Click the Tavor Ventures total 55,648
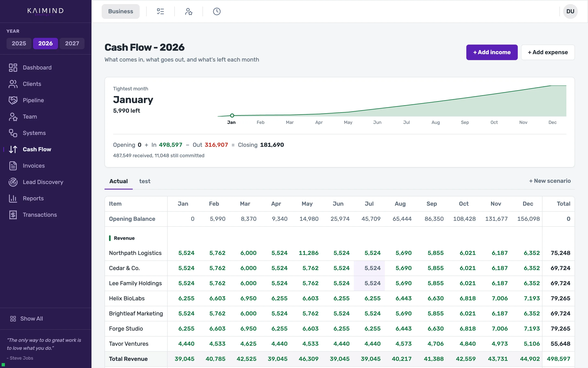The height and width of the screenshot is (368, 588). click(x=560, y=344)
